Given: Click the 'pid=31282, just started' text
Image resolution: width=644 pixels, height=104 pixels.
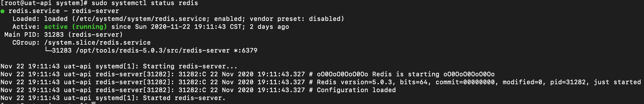Looking at the screenshot, I should [596, 82].
